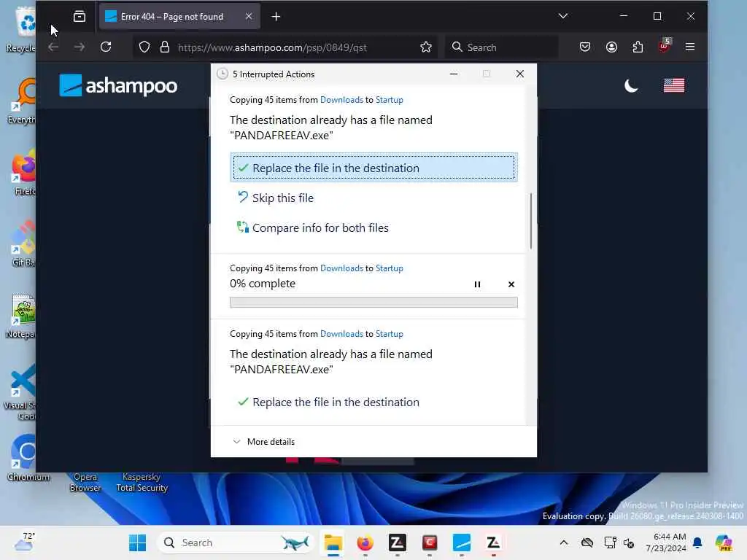Click the Downloads link in the third copy operation

341,334
